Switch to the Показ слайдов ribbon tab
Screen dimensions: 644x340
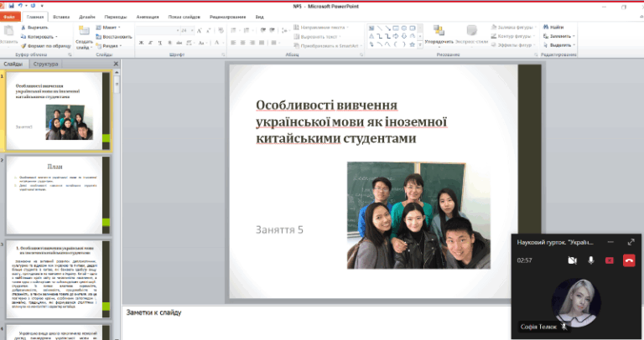(x=184, y=17)
